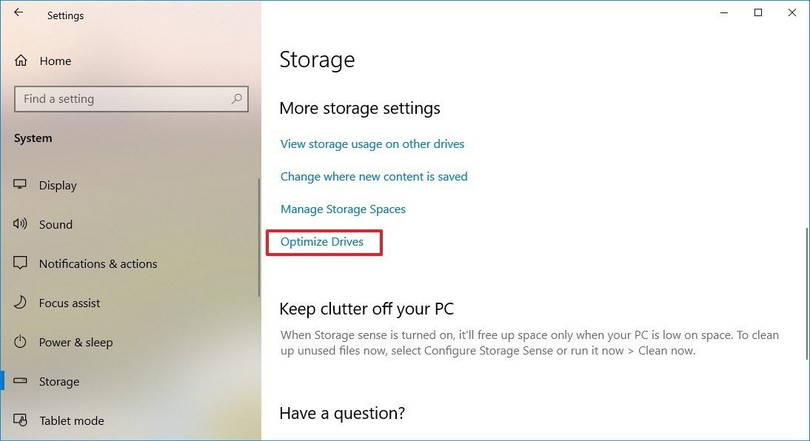Maximize the Settings window

[x=758, y=13]
